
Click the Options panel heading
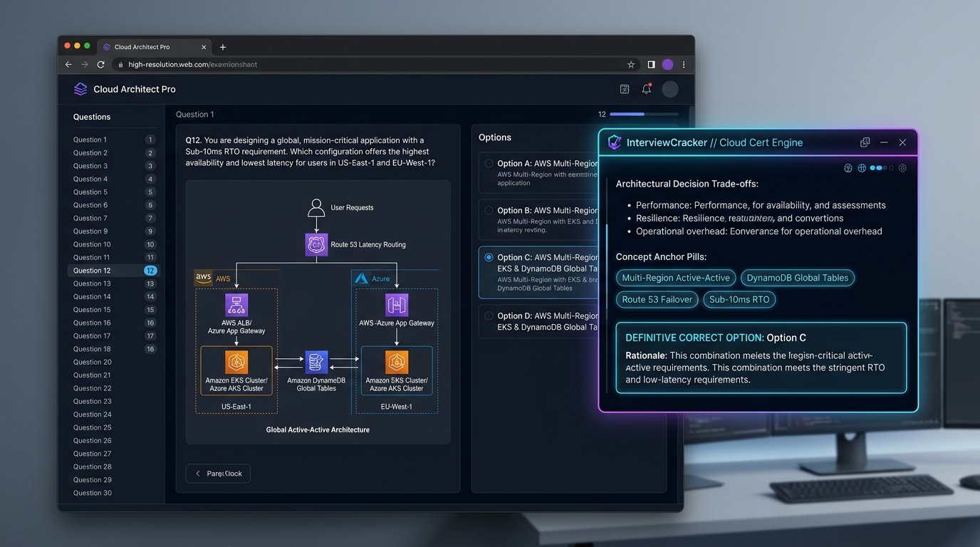pyautogui.click(x=495, y=137)
